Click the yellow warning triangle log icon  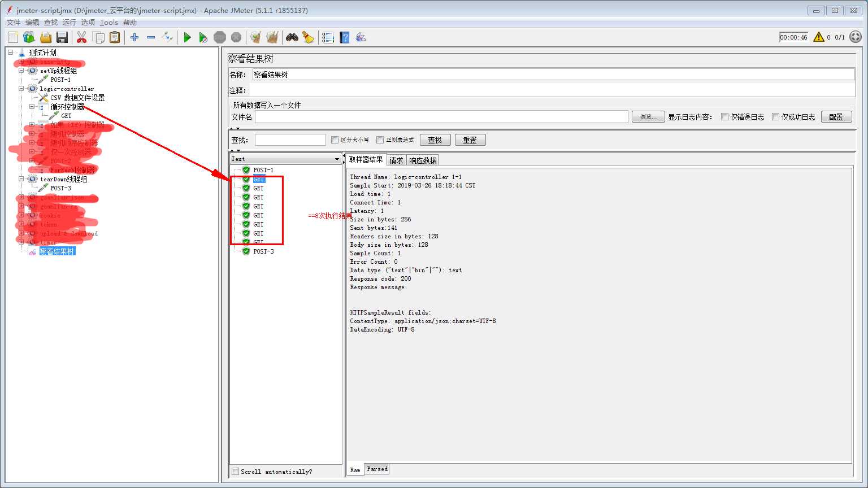click(819, 37)
